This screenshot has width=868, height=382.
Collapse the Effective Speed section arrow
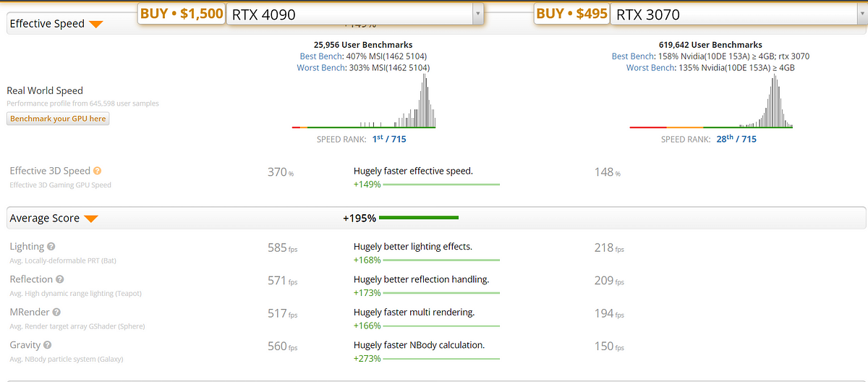(x=95, y=24)
